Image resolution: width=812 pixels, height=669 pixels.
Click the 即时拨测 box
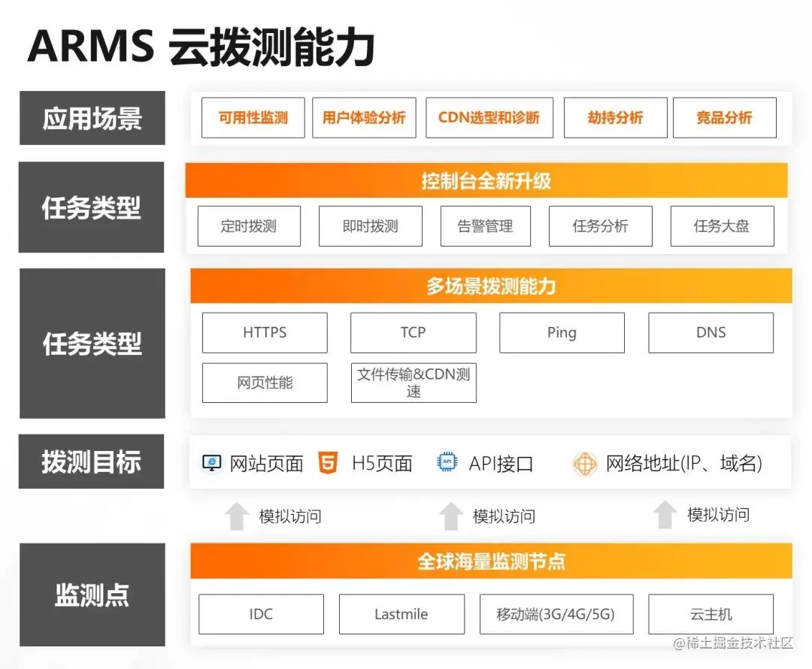pyautogui.click(x=371, y=226)
